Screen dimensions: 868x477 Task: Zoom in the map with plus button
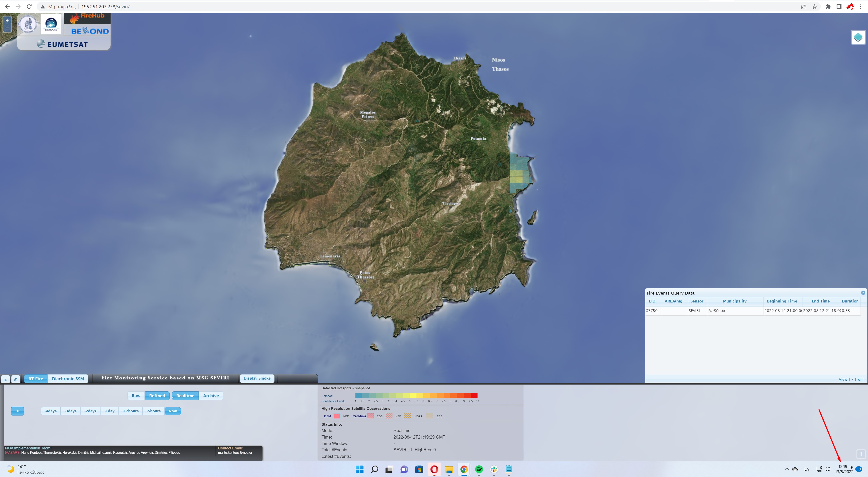(7, 20)
